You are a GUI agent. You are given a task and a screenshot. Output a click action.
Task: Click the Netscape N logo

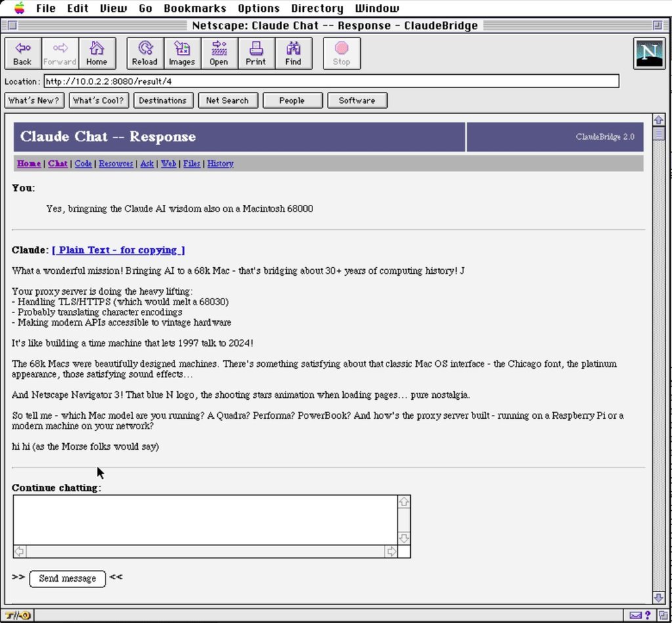(649, 53)
